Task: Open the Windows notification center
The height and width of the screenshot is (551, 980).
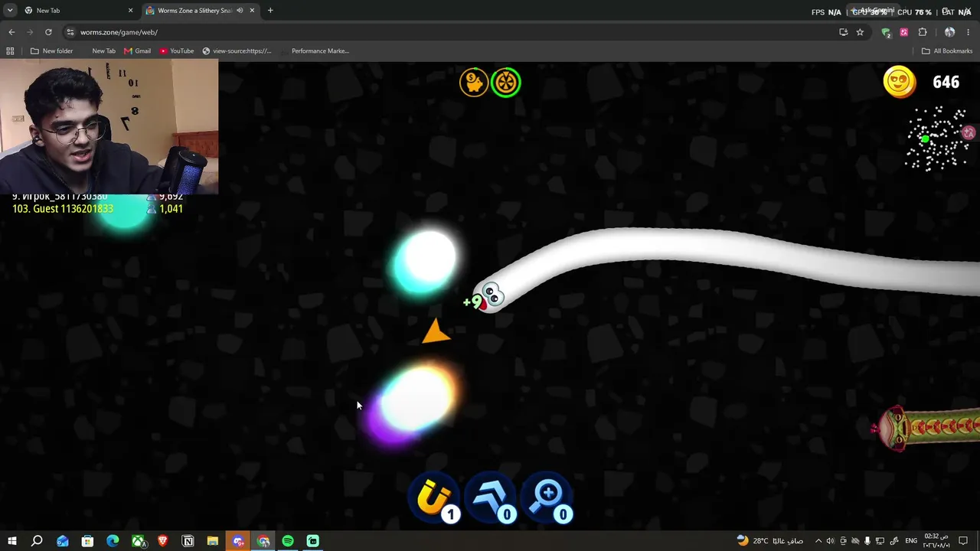Action: click(x=963, y=541)
